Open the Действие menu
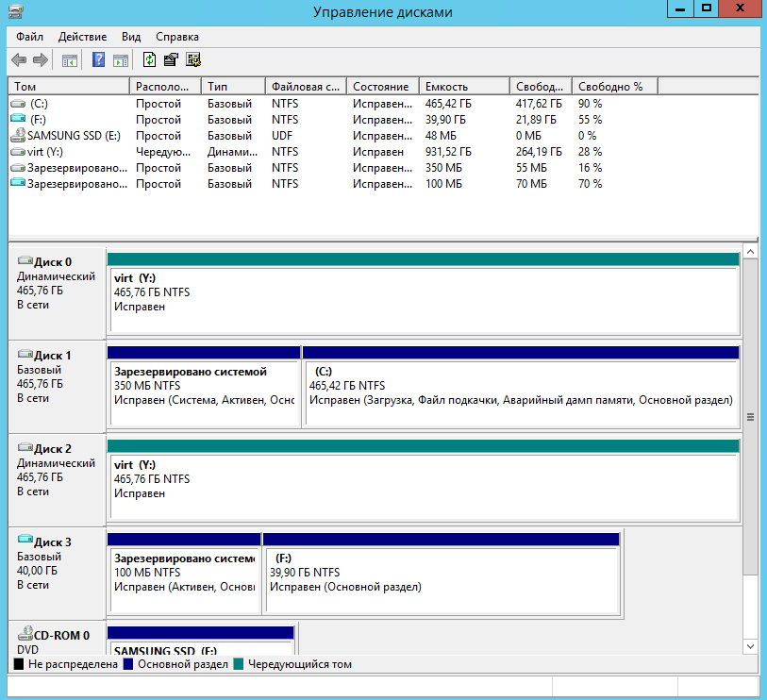 pos(83,37)
